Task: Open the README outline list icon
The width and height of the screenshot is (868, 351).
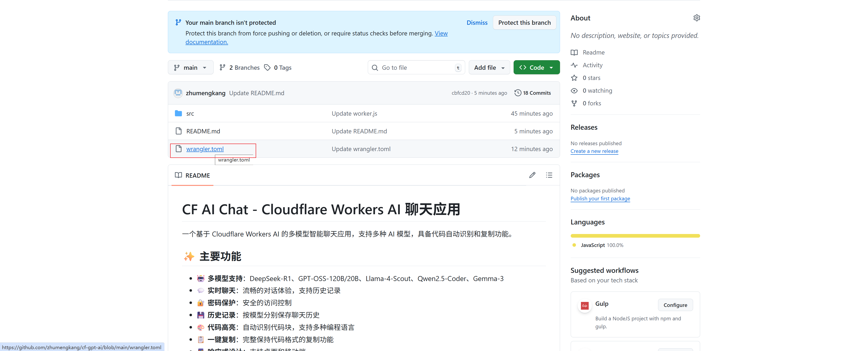Action: (549, 175)
